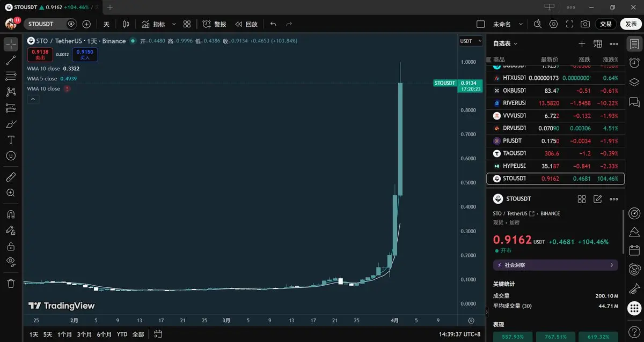Toggle lock all drawings
This screenshot has height=342, width=644.
pos(11,247)
